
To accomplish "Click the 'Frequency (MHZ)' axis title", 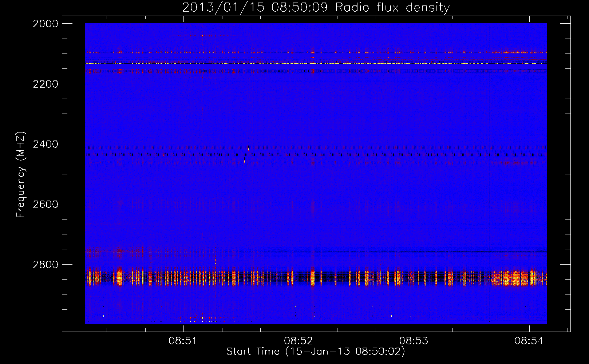I will click(x=21, y=175).
